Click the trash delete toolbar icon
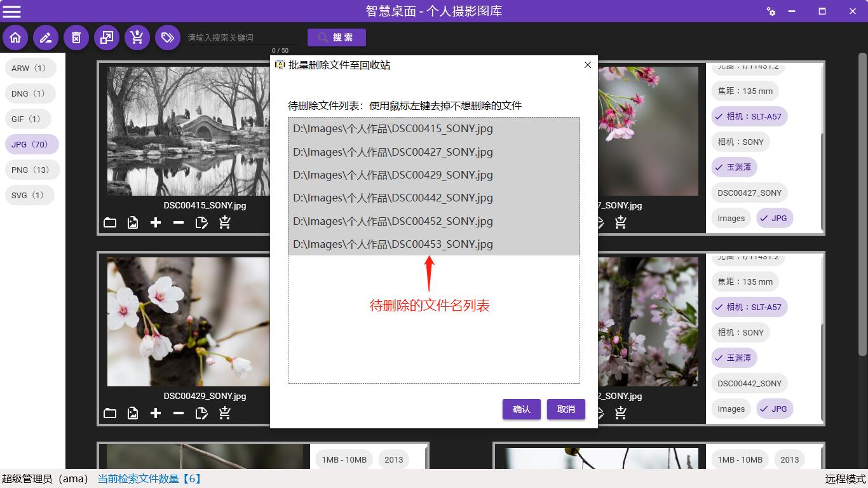 (76, 38)
